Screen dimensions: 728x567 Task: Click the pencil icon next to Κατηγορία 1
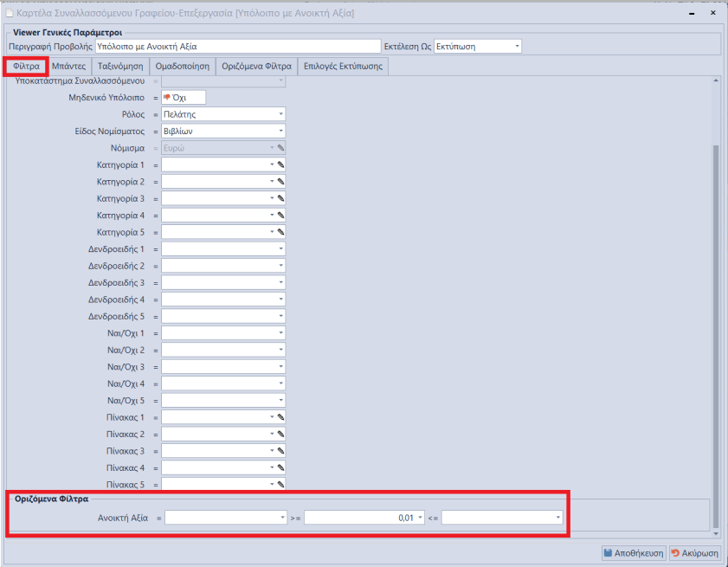pyautogui.click(x=280, y=164)
